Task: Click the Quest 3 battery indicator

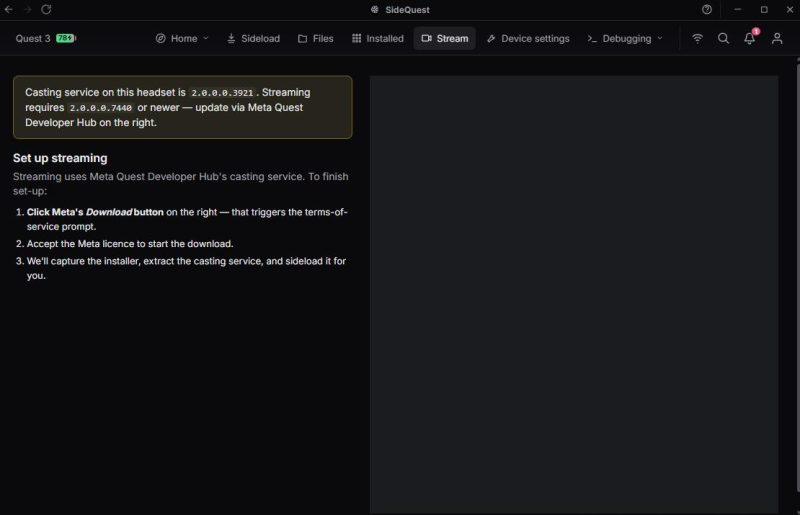Action: click(x=66, y=38)
